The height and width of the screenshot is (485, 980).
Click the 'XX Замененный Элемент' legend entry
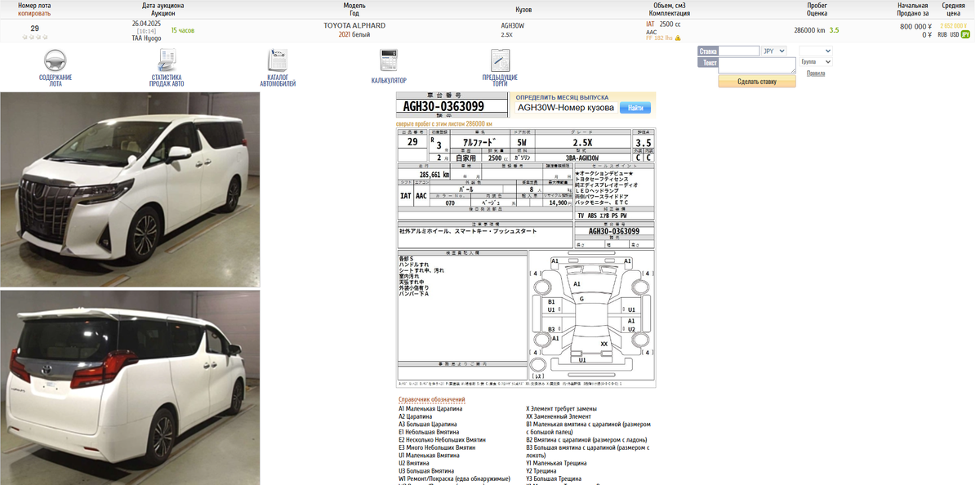point(559,416)
